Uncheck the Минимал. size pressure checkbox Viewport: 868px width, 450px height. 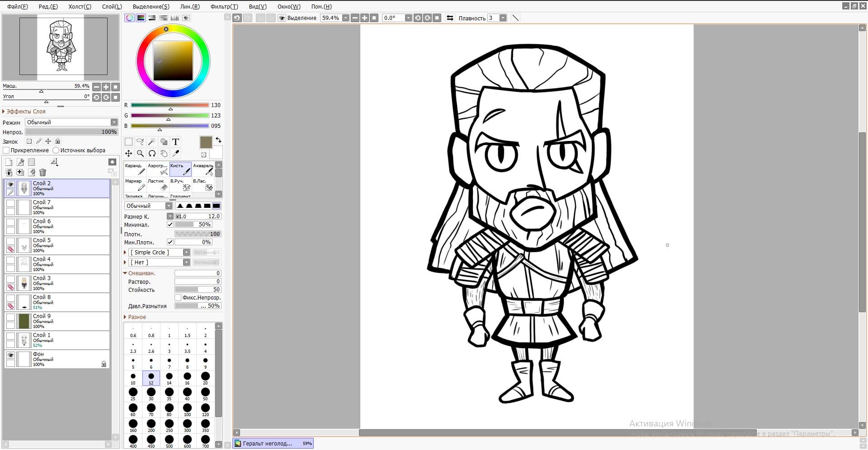click(x=170, y=225)
